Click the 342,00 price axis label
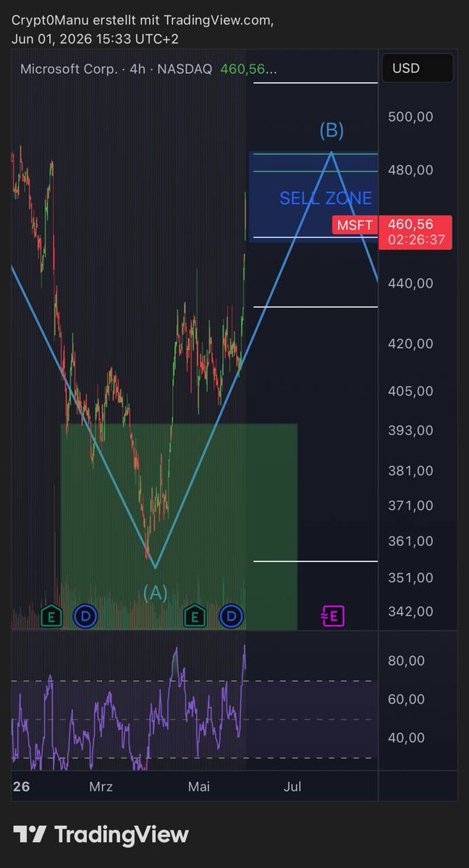This screenshot has width=469, height=868. point(410,611)
